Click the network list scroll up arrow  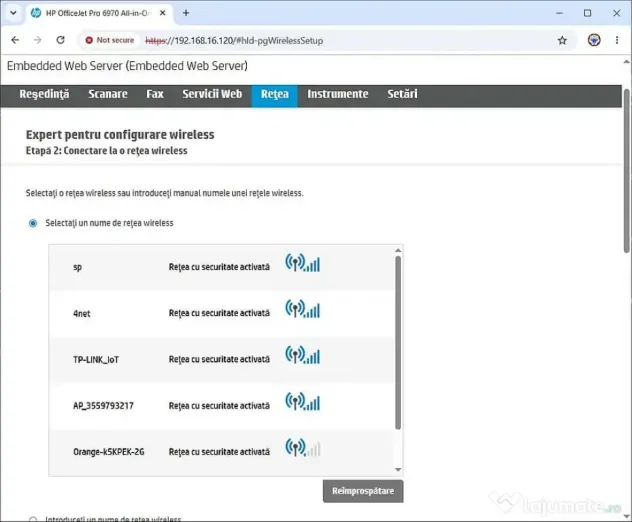coord(398,250)
